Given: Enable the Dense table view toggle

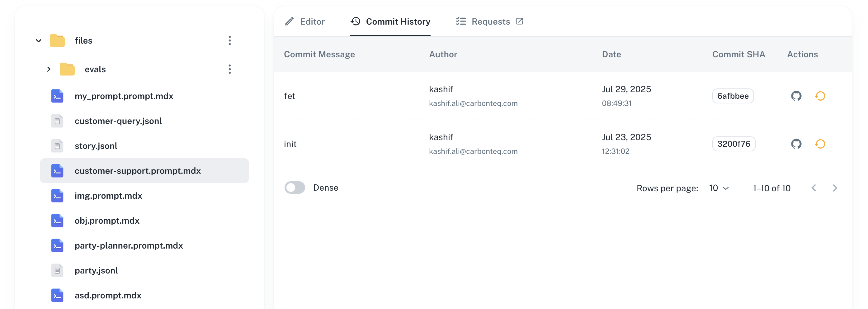Looking at the screenshot, I should 295,187.
